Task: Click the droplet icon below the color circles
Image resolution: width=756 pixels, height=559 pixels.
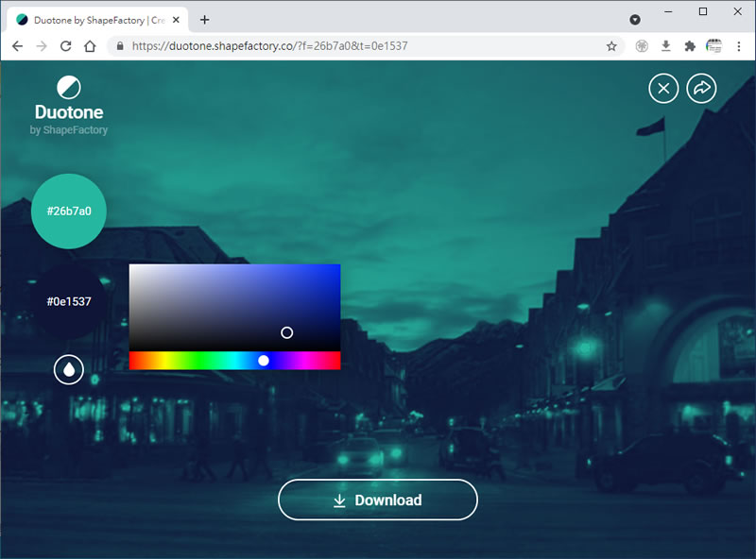Action: 69,369
